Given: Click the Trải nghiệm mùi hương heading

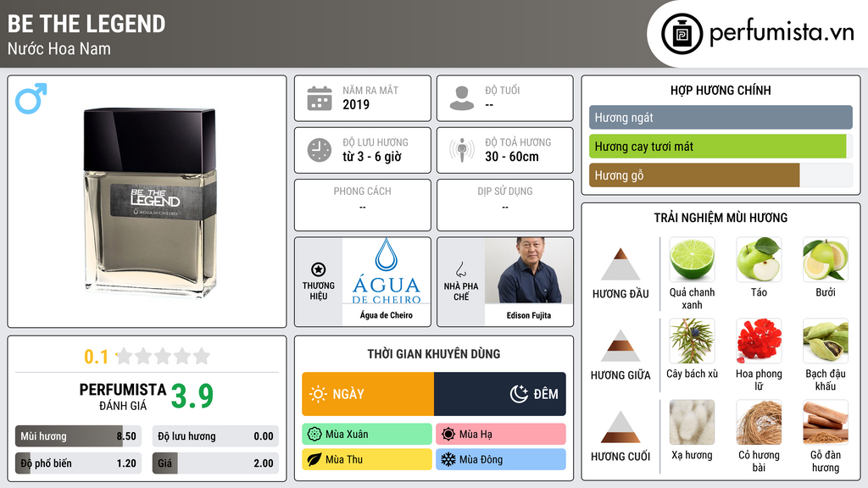Looking at the screenshot, I should pyautogui.click(x=721, y=218).
